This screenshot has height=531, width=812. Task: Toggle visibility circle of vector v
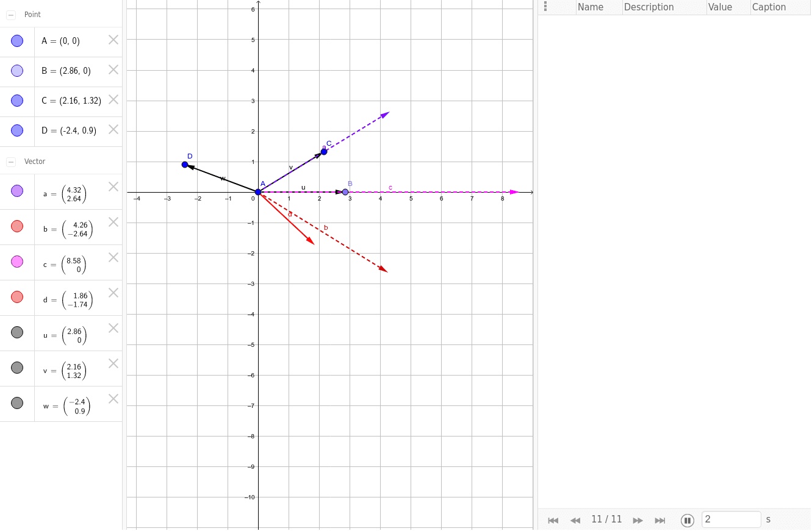click(x=17, y=368)
